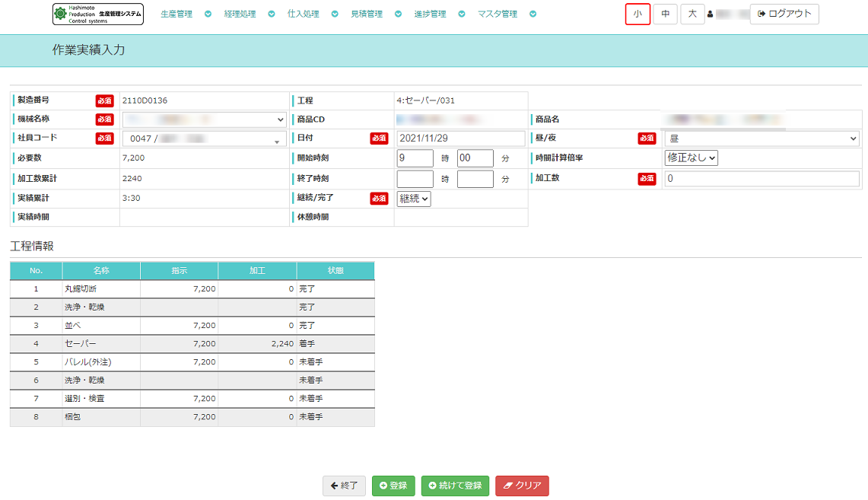Click the chevron icon beside 進捗管理
The image size is (868, 500).
click(x=462, y=14)
